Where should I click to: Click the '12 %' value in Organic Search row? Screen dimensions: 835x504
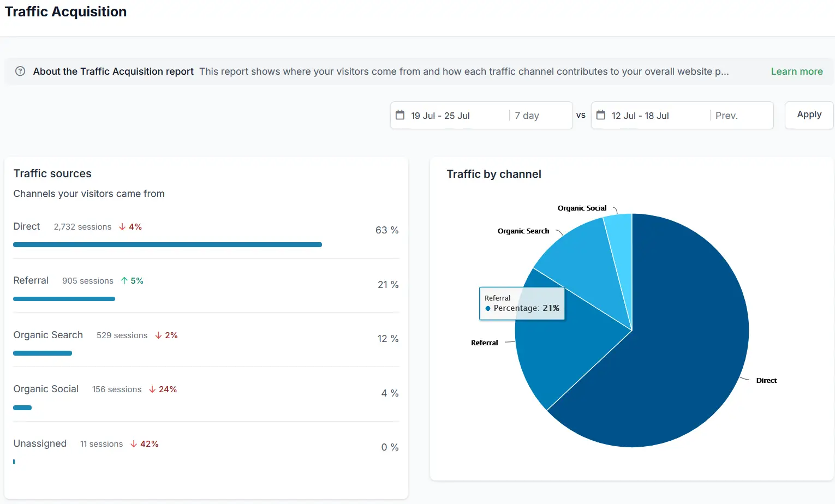click(x=388, y=339)
